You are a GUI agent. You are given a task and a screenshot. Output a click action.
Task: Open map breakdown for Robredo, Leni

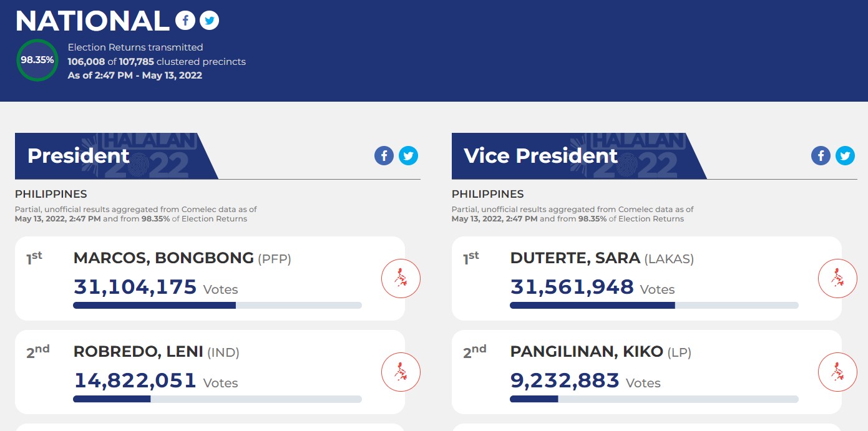click(401, 372)
